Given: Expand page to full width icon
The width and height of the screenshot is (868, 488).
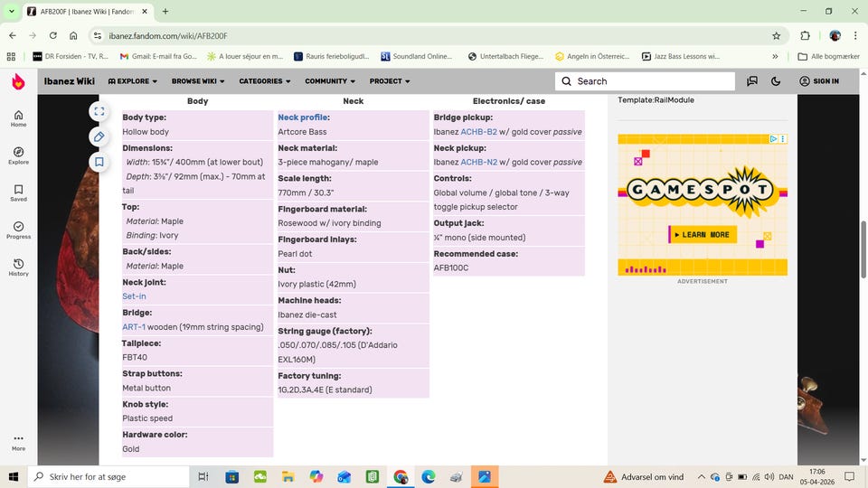Looking at the screenshot, I should click(99, 111).
